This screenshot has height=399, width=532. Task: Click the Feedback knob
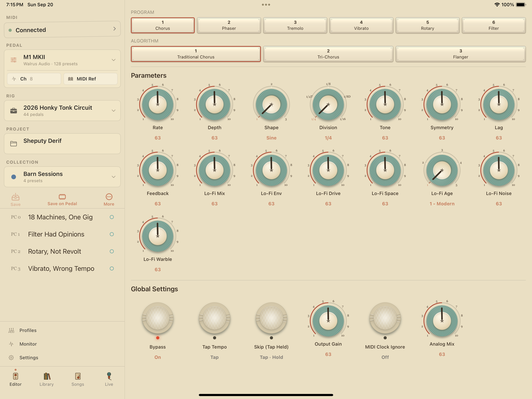coord(158,170)
